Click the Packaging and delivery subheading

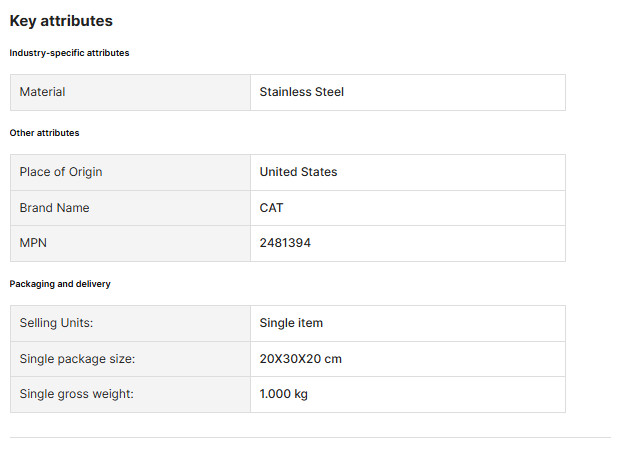[x=60, y=284]
